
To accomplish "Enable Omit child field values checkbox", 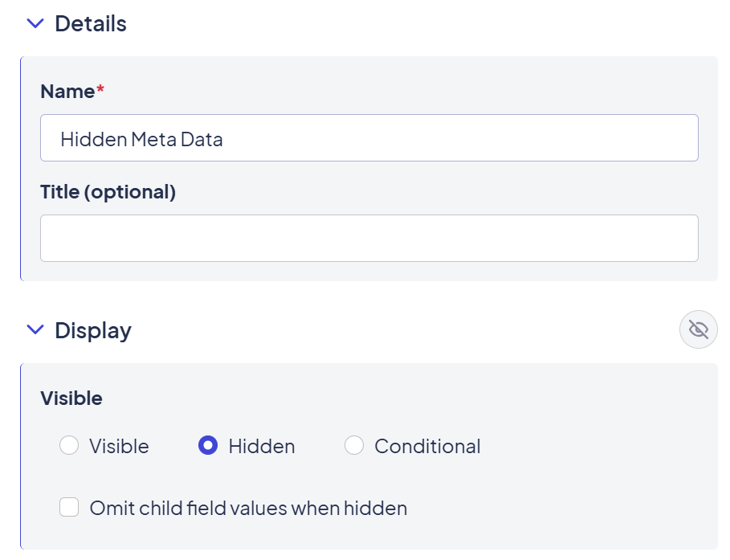I will point(69,508).
